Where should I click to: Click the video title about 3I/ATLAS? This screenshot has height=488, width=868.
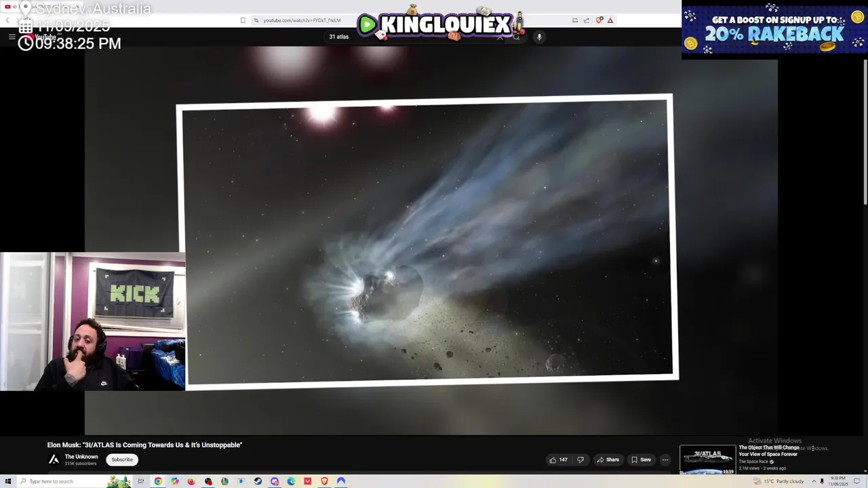[x=144, y=445]
